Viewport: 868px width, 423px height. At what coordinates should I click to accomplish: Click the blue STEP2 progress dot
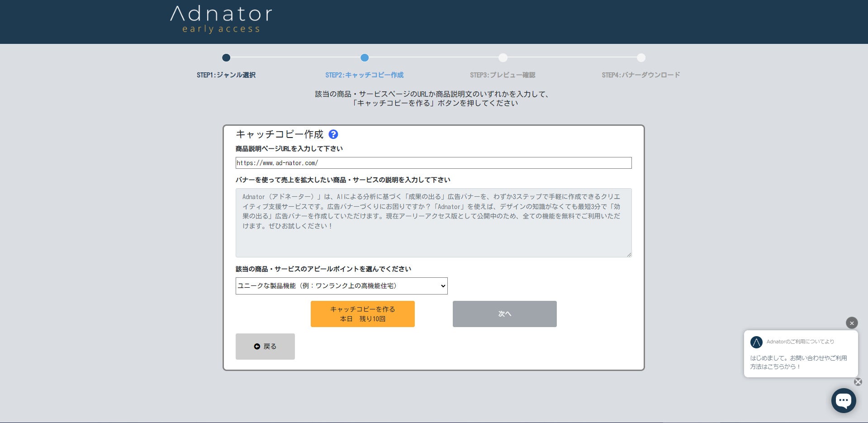(x=365, y=58)
